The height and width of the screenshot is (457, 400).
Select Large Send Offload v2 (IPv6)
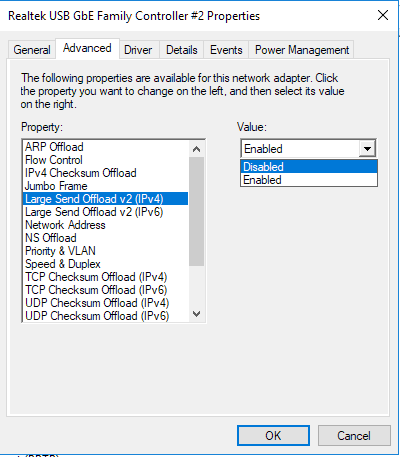pyautogui.click(x=94, y=212)
